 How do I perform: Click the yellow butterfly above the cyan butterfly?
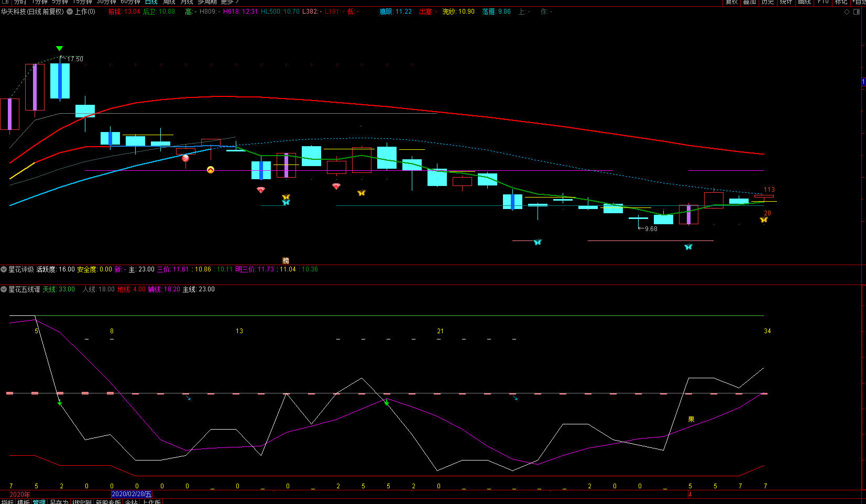point(286,197)
